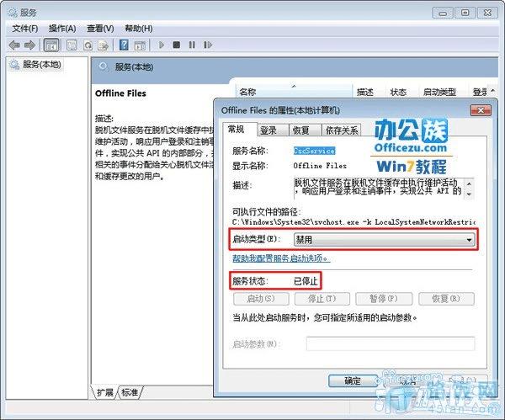
Task: Confirm with the 确定 button
Action: pyautogui.click(x=353, y=381)
